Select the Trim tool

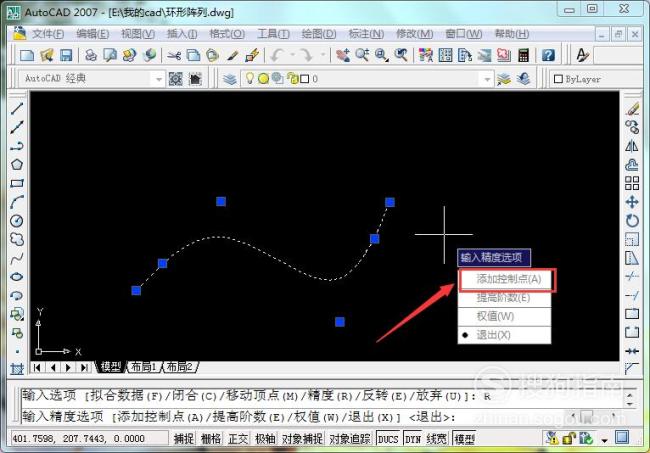[x=632, y=277]
